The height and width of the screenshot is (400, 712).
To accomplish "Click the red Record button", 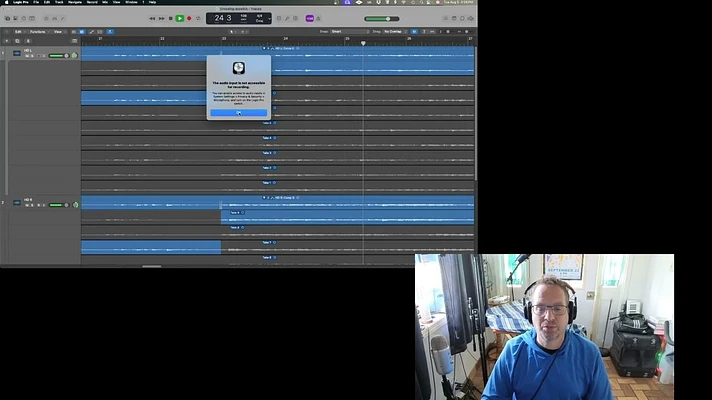I will (189, 19).
